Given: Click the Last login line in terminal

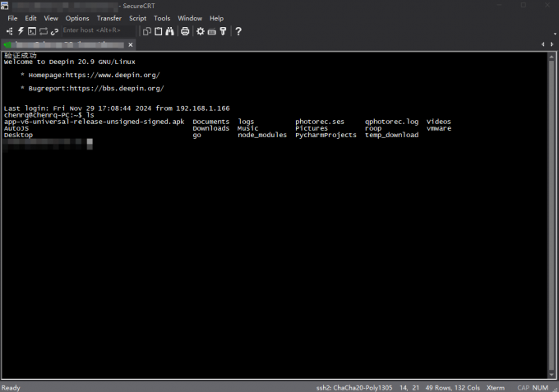Looking at the screenshot, I should pyautogui.click(x=117, y=108).
